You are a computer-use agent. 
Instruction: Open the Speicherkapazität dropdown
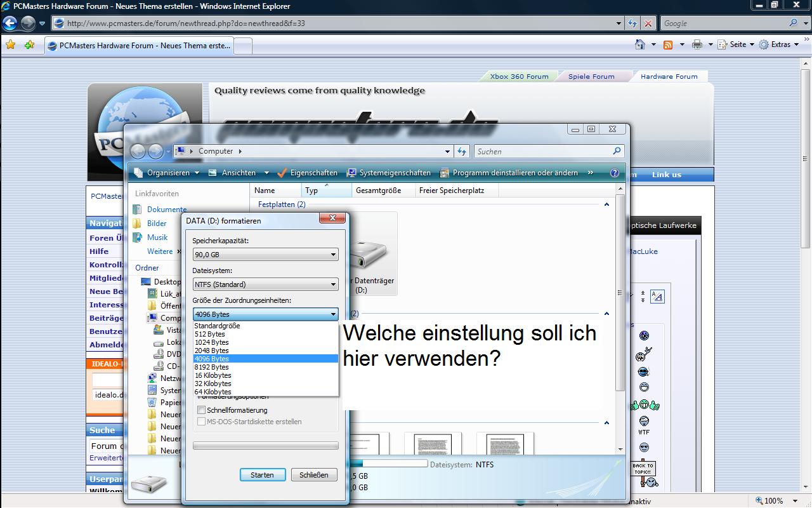265,255
